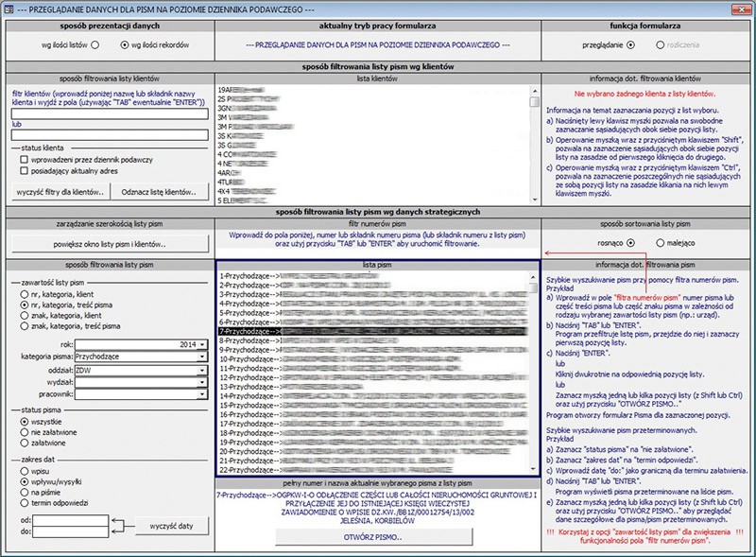Click scroll-up arrow of lista klientów
Image resolution: width=756 pixels, height=557 pixels.
pyautogui.click(x=534, y=91)
